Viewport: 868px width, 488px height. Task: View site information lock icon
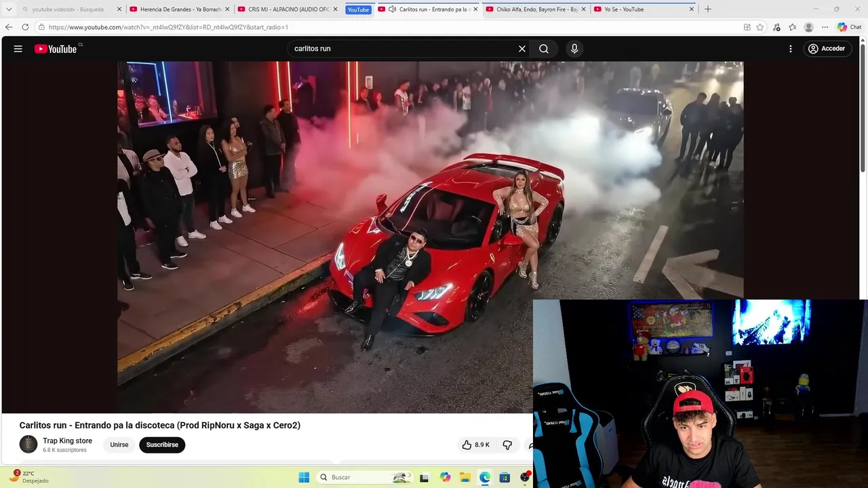41,27
